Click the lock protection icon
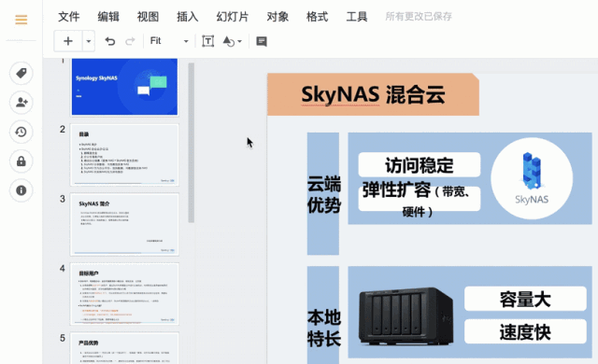The image size is (598, 364). click(21, 161)
